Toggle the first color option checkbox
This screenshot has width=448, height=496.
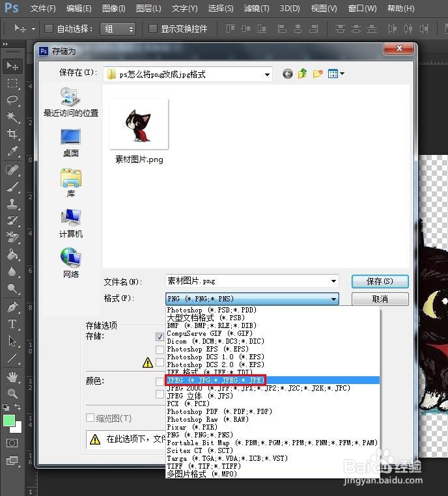[x=160, y=381]
